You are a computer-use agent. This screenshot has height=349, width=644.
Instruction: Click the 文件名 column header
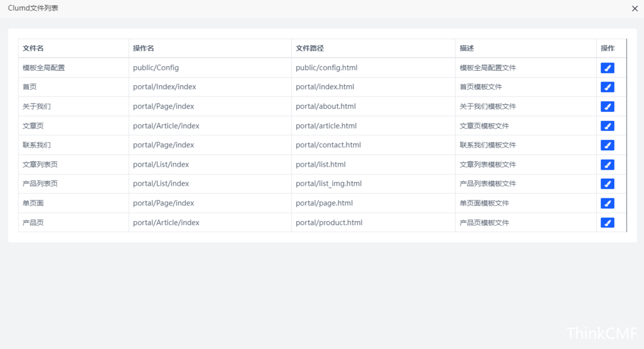pos(33,48)
